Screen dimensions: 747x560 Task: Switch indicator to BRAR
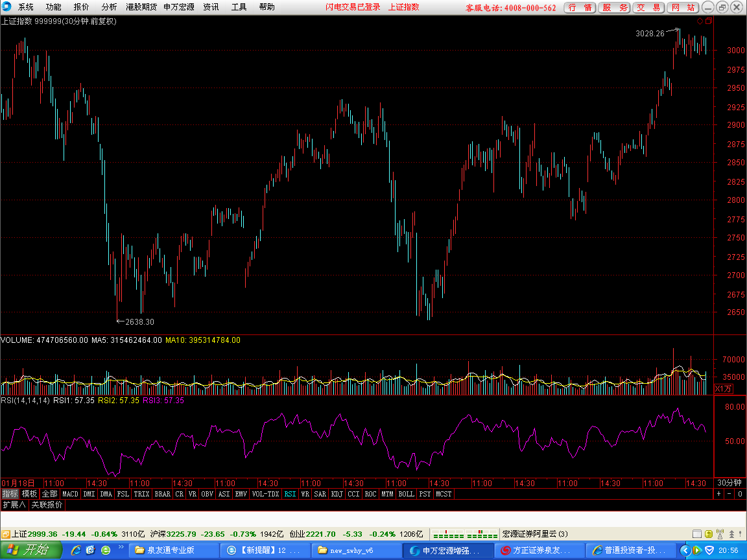point(163,494)
